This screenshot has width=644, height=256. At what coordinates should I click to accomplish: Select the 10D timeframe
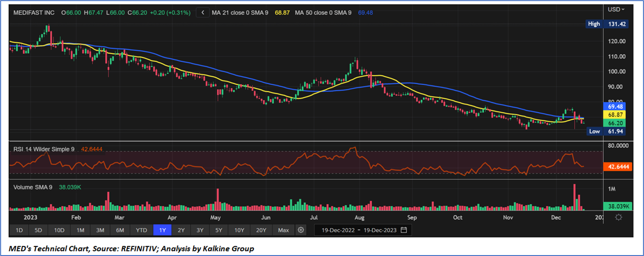pyautogui.click(x=59, y=230)
